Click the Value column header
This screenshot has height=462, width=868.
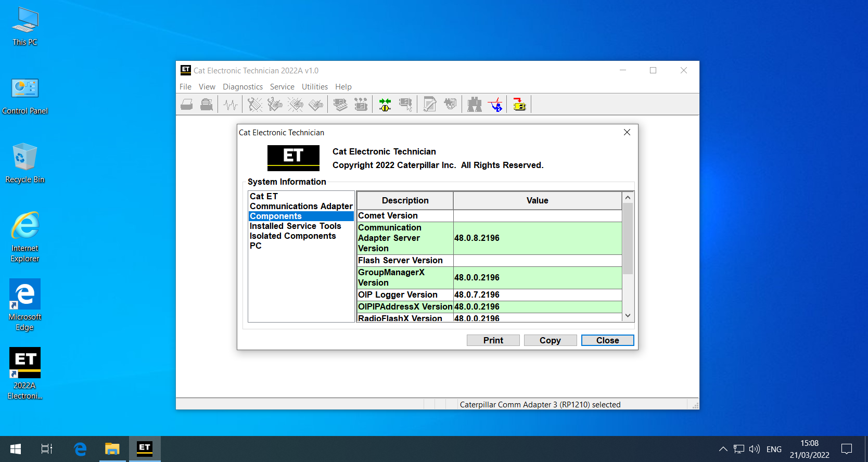pyautogui.click(x=538, y=200)
